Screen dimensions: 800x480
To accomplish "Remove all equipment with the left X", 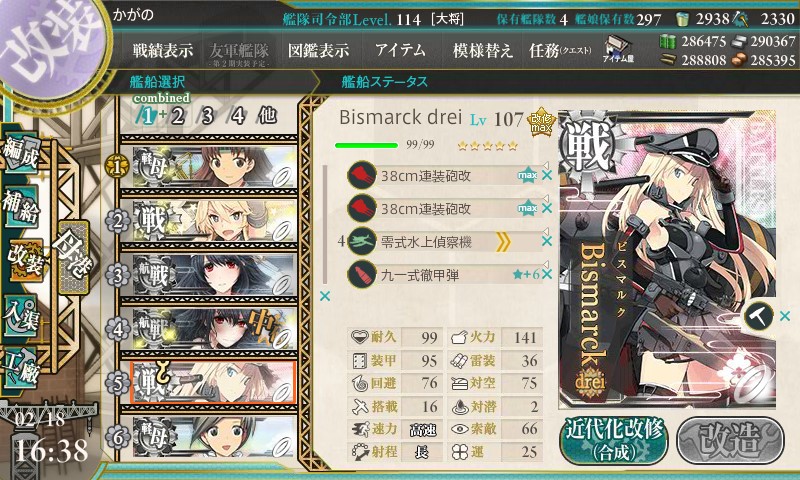I will [325, 296].
